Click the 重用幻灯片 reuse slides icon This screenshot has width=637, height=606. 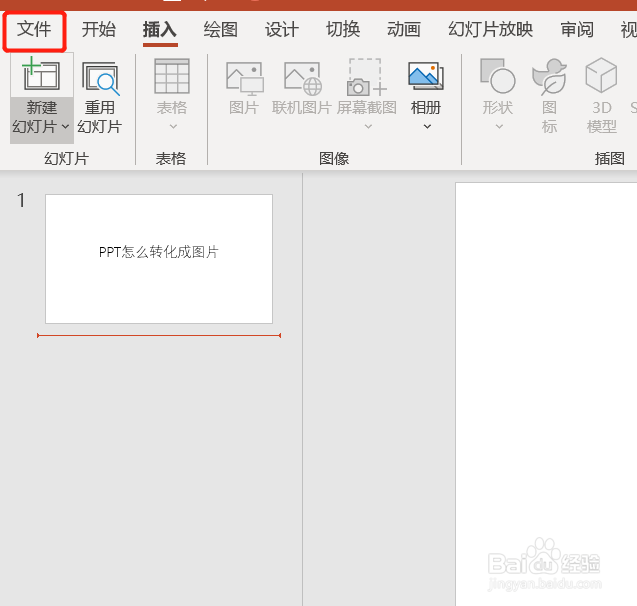click(100, 79)
